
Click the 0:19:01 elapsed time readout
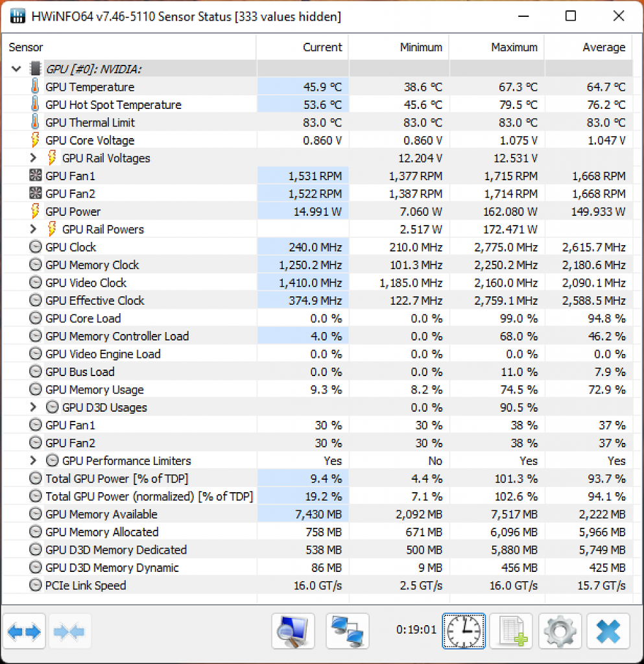pyautogui.click(x=416, y=630)
